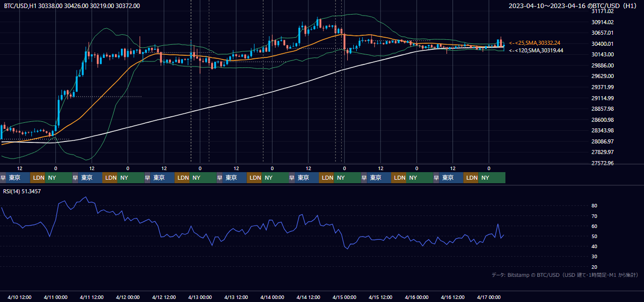Click price axis value 27572.96
This screenshot has width=644, height=302.
(602, 163)
